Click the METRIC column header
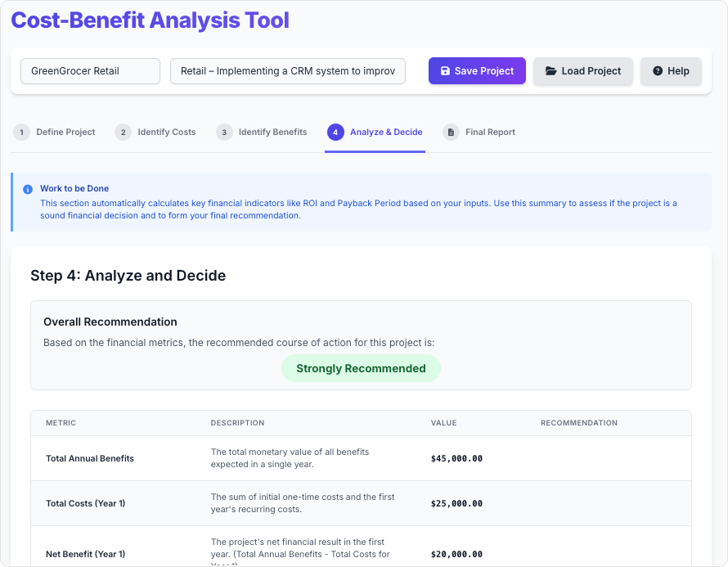728x567 pixels. point(61,423)
